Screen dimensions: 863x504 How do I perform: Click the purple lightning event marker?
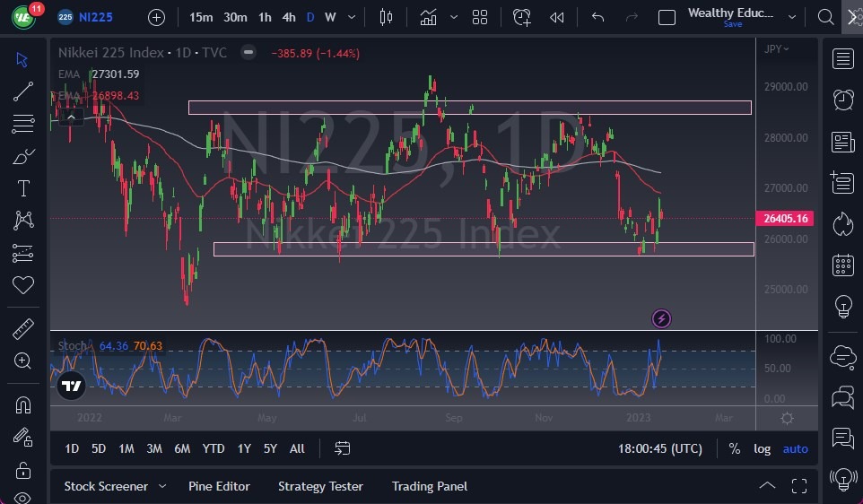click(x=661, y=318)
